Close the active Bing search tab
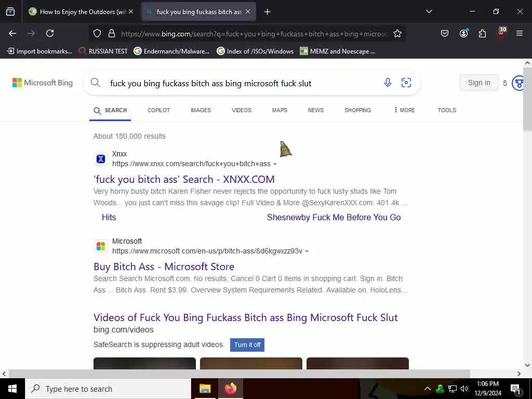The height and width of the screenshot is (399, 532). pyautogui.click(x=248, y=11)
